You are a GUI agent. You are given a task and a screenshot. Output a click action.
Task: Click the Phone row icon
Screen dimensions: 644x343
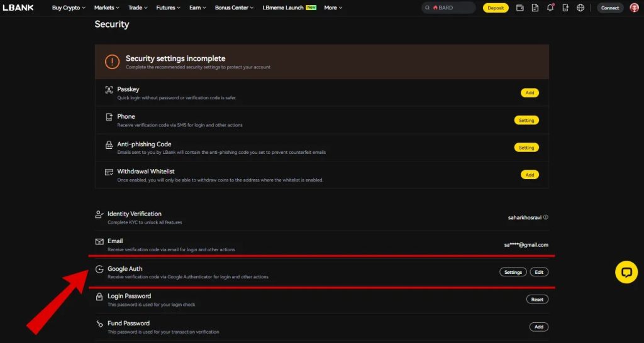point(109,117)
